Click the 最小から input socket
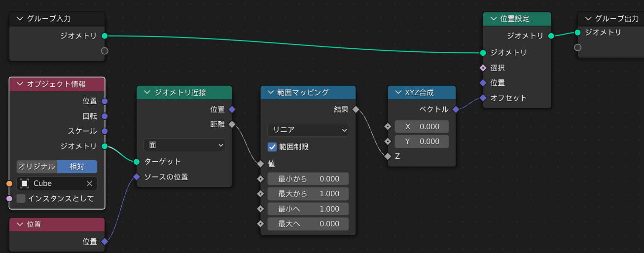The height and width of the screenshot is (253, 644). coord(260,179)
